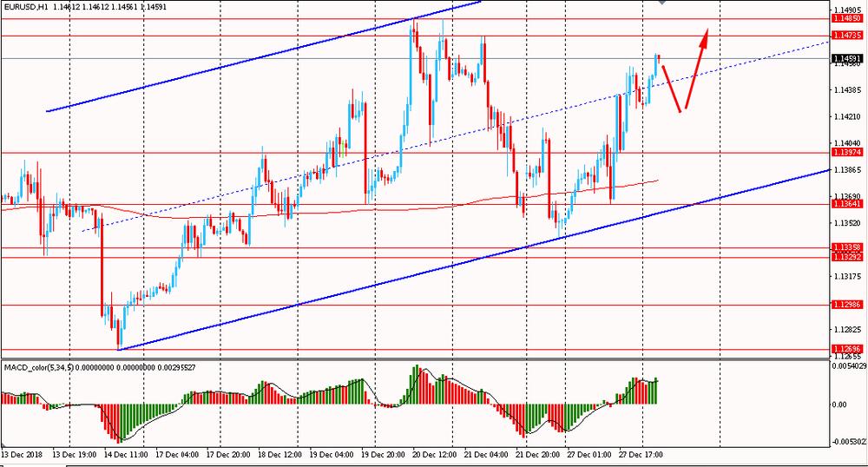The image size is (868, 467).
Task: Click the MACD scale value 0.00 label
Action: click(x=839, y=405)
